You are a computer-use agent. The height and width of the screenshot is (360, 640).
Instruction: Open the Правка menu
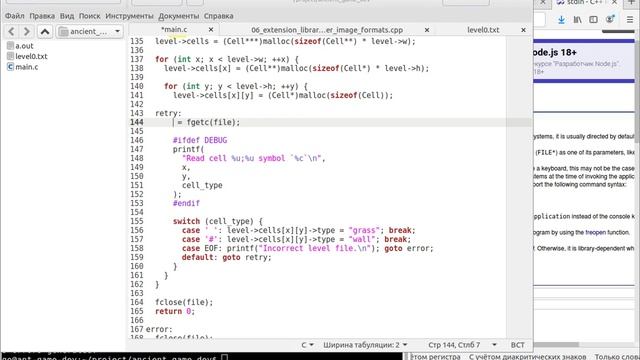point(42,16)
